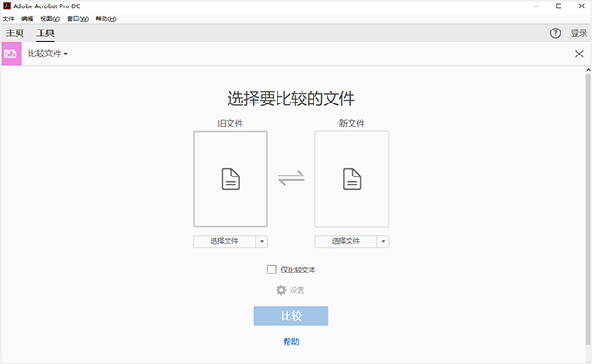
Task: Open the 文件 menu
Action: point(8,18)
